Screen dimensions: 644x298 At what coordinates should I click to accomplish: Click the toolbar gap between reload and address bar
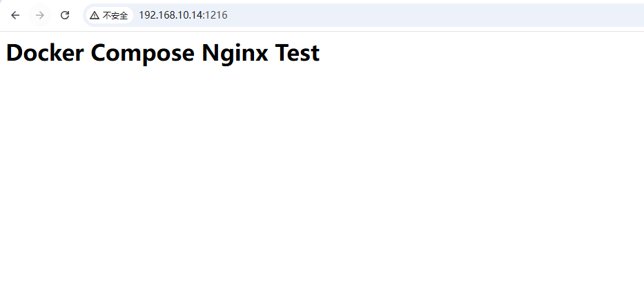(78, 15)
